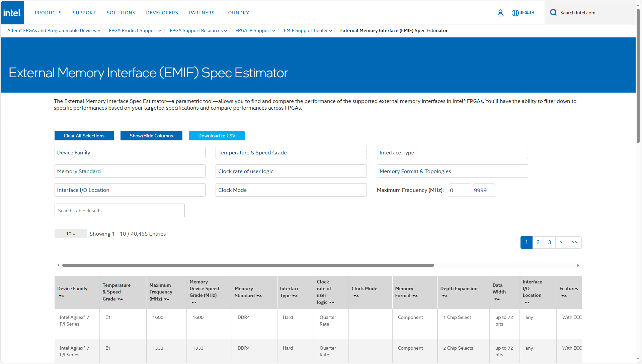The width and height of the screenshot is (642, 364).
Task: Open the Device Family filter dropdown
Action: click(x=130, y=153)
